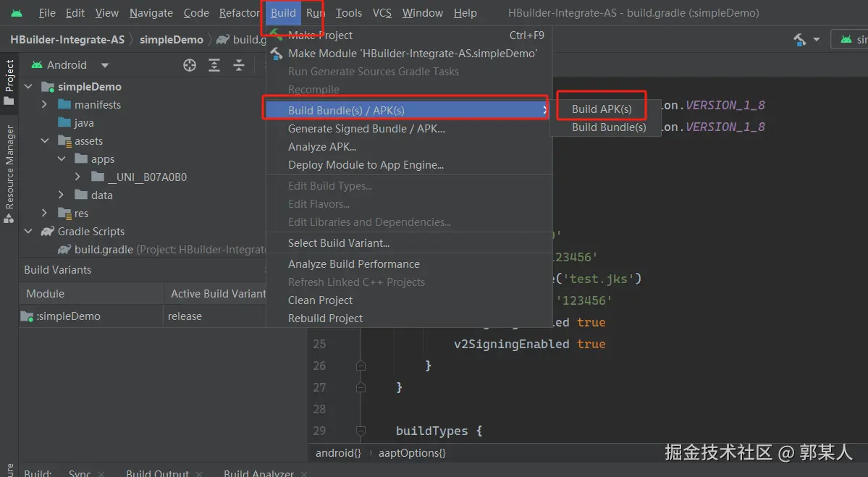Choose Analyze Build Performance
This screenshot has width=868, height=477.
click(409, 264)
